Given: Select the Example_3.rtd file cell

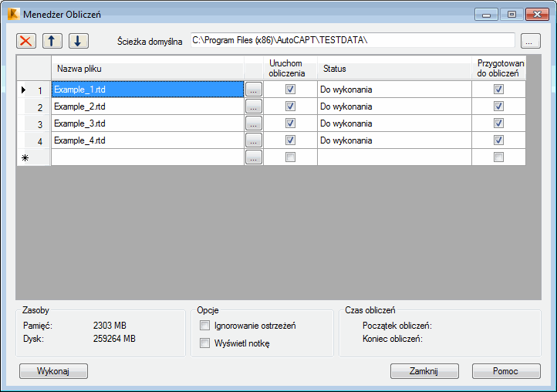Looking at the screenshot, I should coord(148,123).
